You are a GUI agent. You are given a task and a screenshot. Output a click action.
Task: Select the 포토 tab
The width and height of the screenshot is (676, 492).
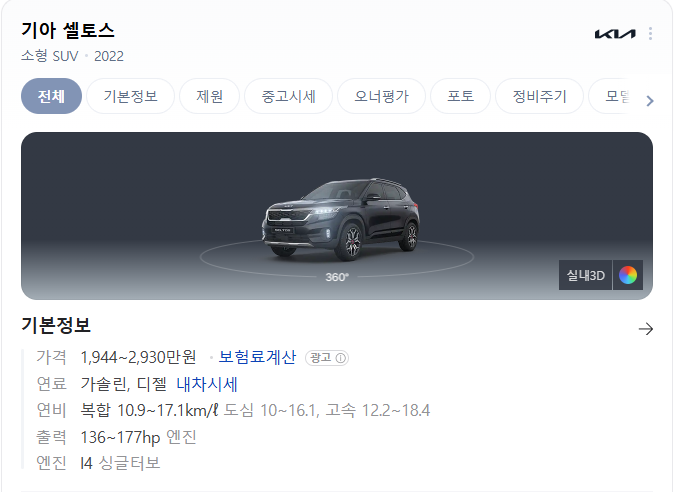tap(460, 96)
